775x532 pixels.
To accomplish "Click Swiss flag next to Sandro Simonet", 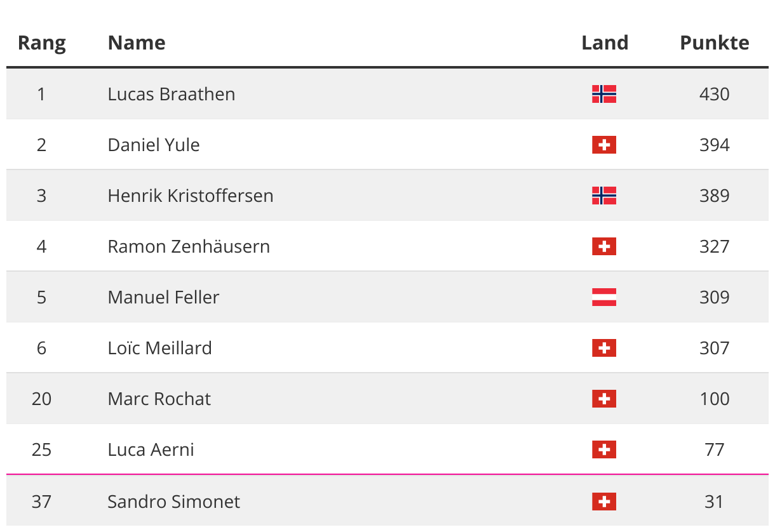I will 604,502.
